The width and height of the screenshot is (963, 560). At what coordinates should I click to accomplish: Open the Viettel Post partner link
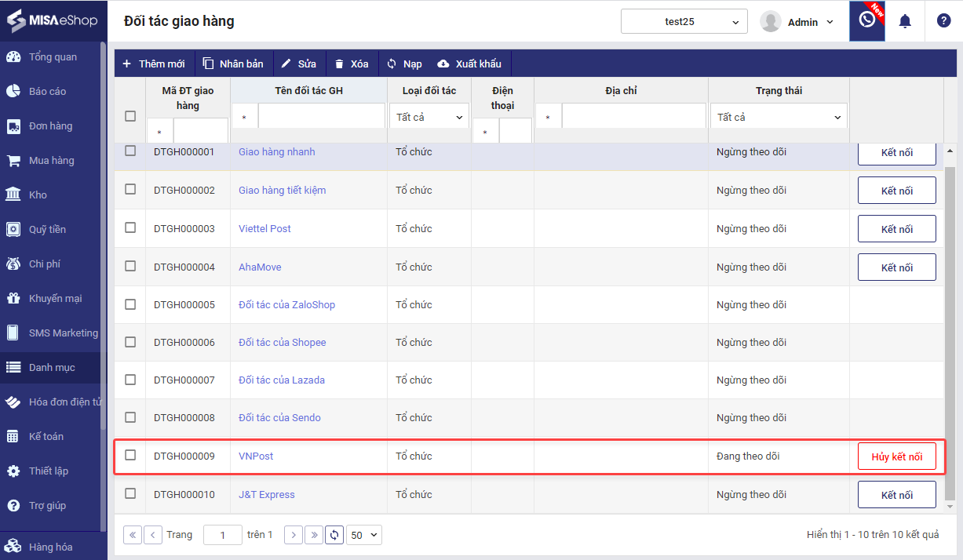(264, 228)
